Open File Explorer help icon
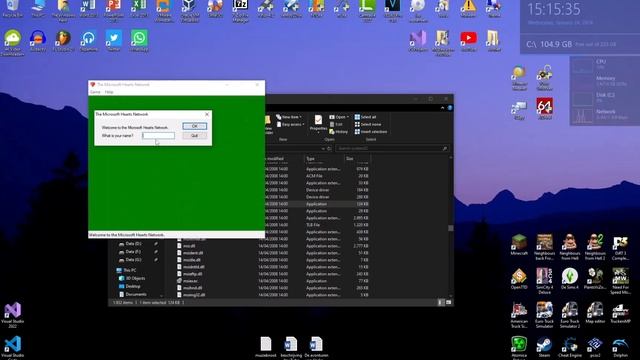This screenshot has height=360, width=640. click(450, 108)
